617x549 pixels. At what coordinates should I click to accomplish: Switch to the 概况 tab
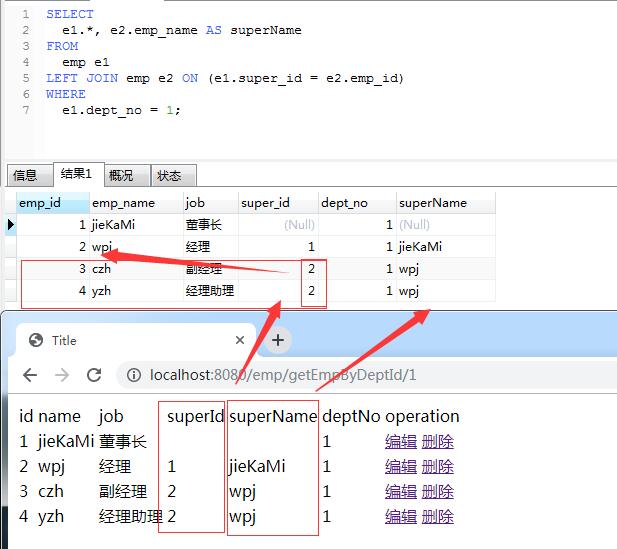[x=127, y=175]
